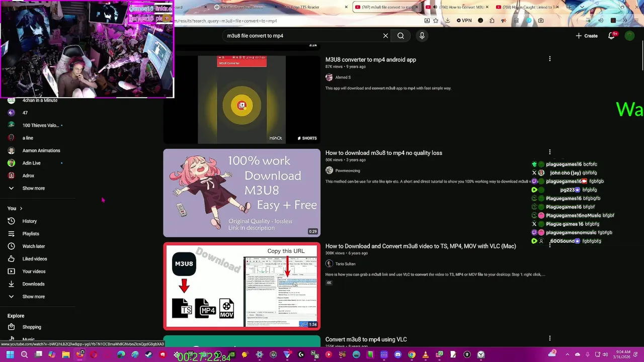Click Create button in YouTube header

tap(587, 36)
